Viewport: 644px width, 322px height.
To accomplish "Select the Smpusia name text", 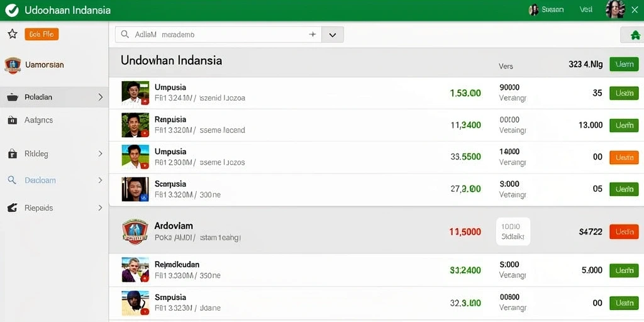I will click(170, 297).
